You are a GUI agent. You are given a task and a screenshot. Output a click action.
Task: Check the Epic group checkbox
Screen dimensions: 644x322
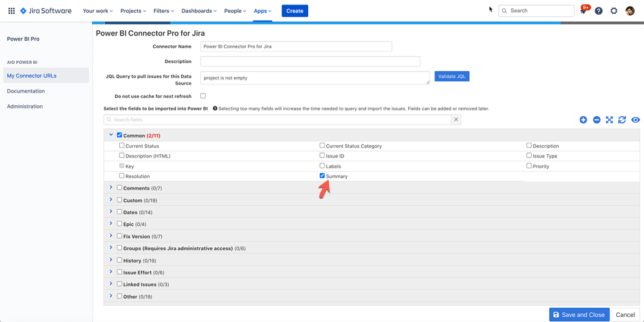tap(119, 224)
